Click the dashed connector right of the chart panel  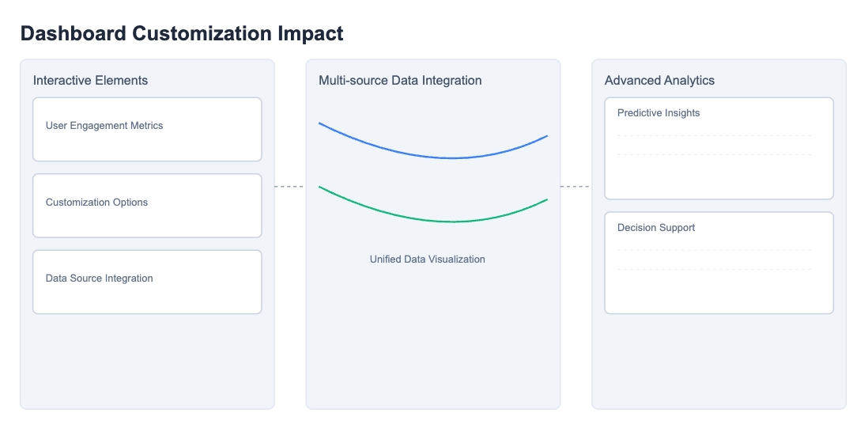(576, 187)
